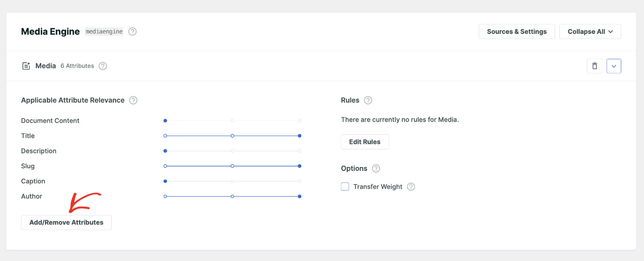
Task: Set Caption relevance slider to maximum
Action: [x=299, y=181]
